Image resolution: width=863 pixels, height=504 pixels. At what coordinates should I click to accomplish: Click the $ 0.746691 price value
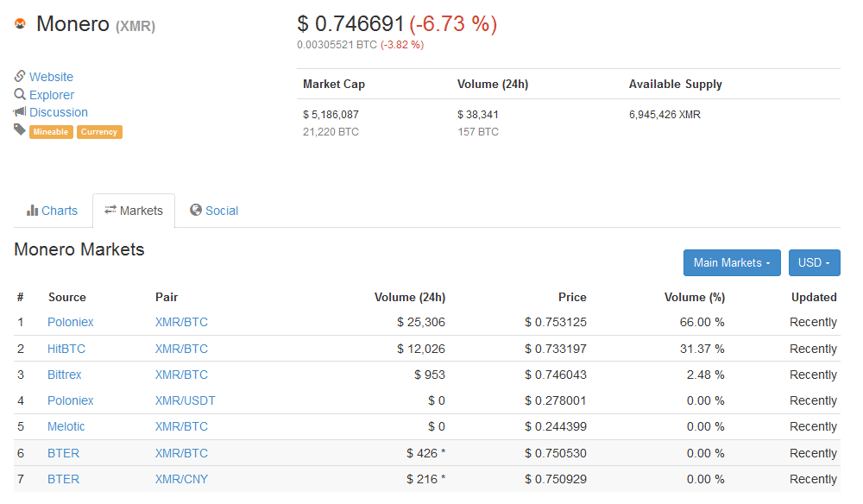350,23
